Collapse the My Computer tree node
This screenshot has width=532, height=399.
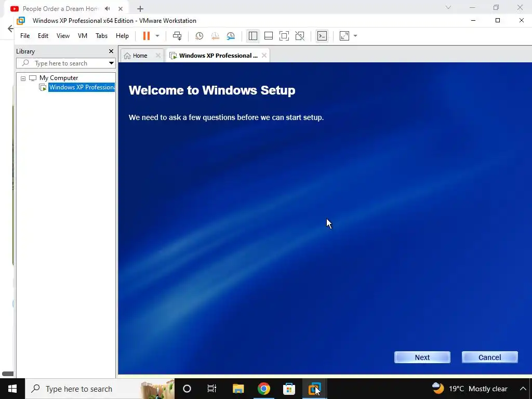click(x=23, y=78)
